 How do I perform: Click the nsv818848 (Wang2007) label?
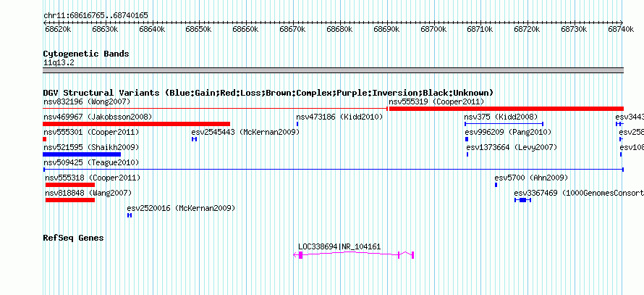[88, 193]
